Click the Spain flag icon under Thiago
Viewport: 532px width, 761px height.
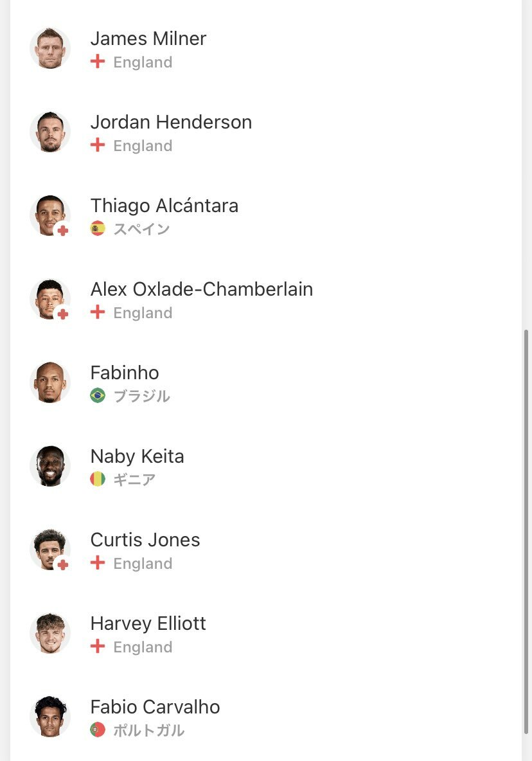98,229
